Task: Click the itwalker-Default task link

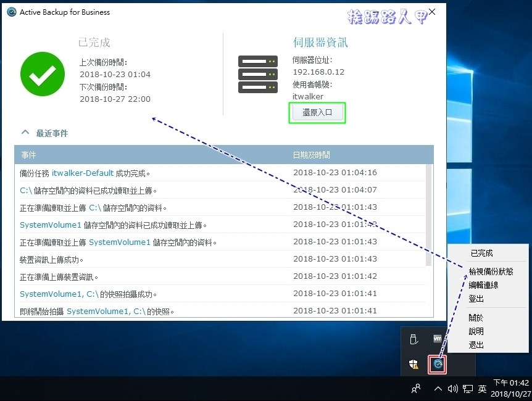Action: [83, 173]
